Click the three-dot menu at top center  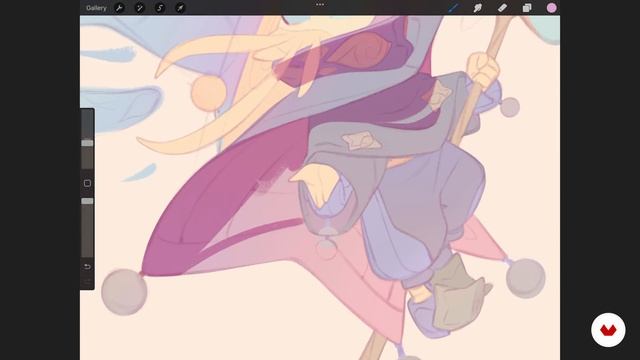click(x=320, y=4)
